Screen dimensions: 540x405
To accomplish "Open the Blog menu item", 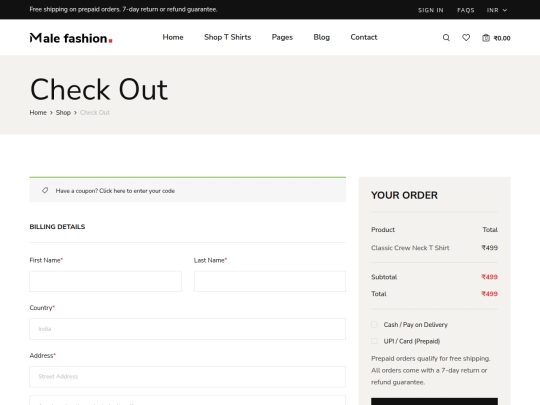I will [x=321, y=37].
